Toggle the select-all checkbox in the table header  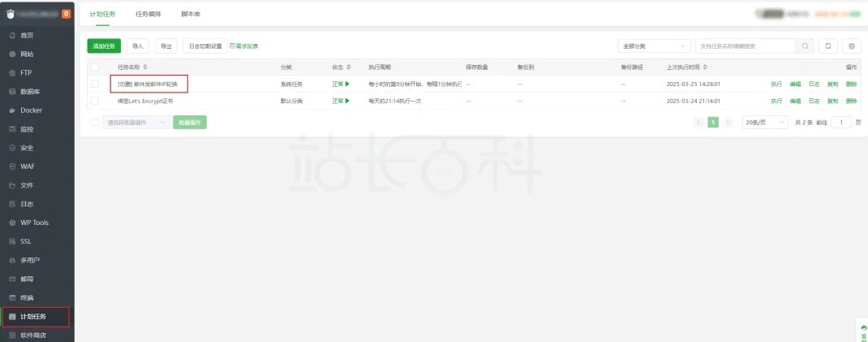click(95, 67)
